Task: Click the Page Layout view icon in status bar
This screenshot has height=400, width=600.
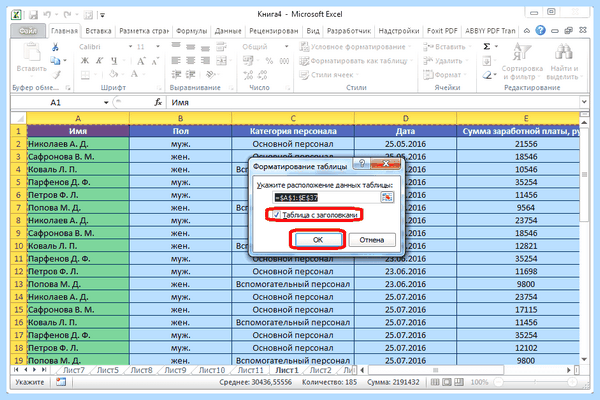Action: [447, 382]
